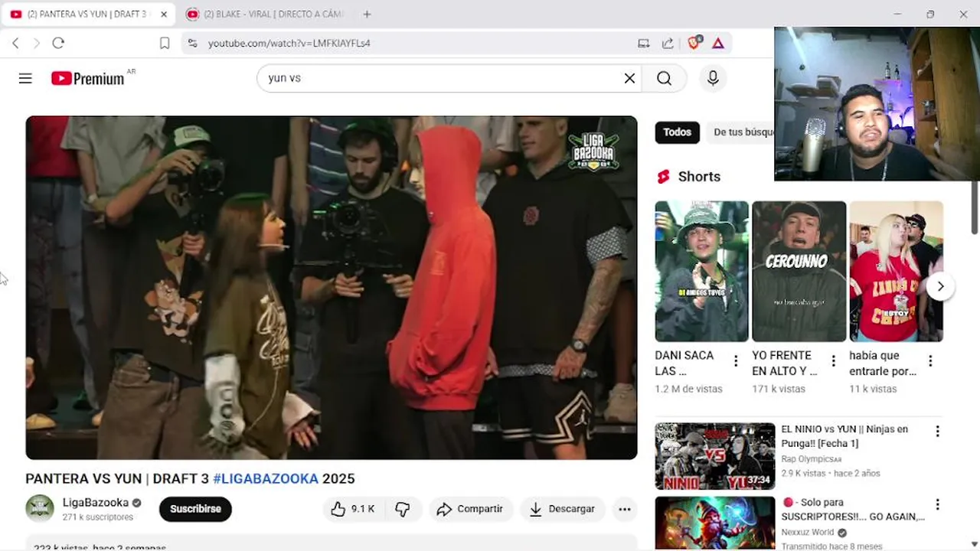This screenshot has width=980, height=551.
Task: Open 'había que entrarle por' short thumbnail
Action: (x=896, y=271)
